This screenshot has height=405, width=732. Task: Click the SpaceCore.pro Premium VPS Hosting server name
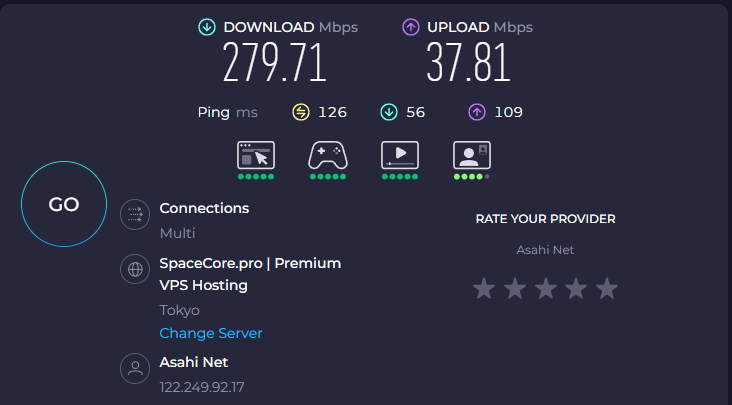point(250,274)
